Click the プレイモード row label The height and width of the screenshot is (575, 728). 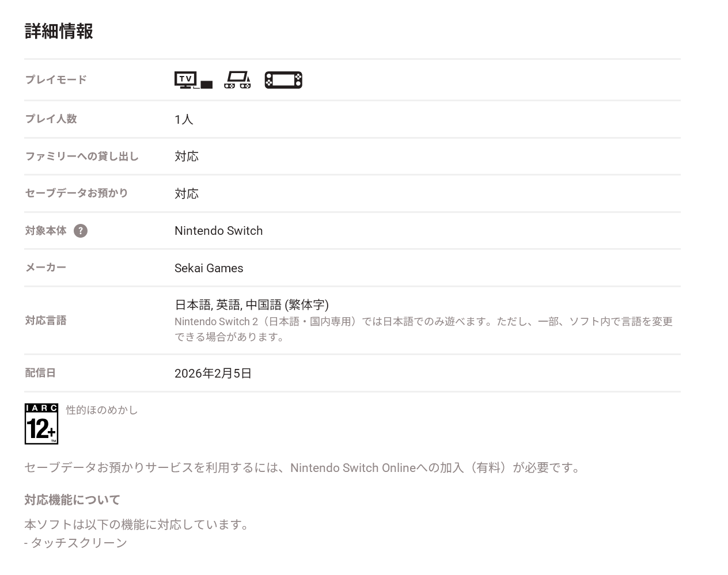click(x=56, y=79)
